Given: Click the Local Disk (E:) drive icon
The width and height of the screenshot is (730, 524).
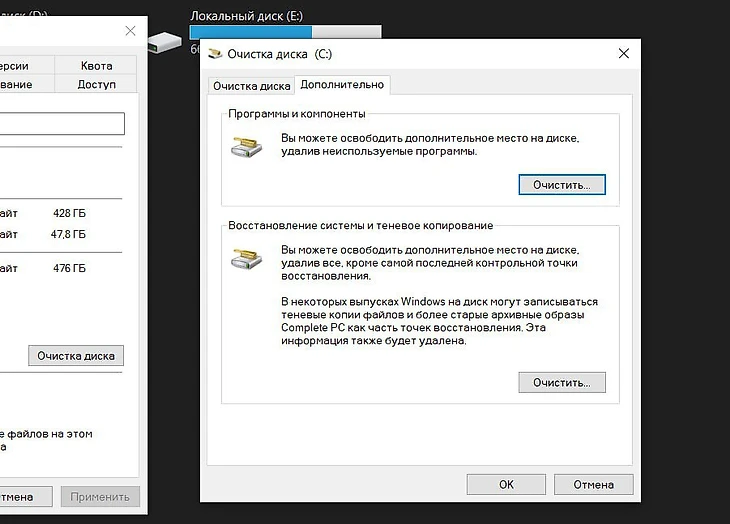Looking at the screenshot, I should point(165,42).
